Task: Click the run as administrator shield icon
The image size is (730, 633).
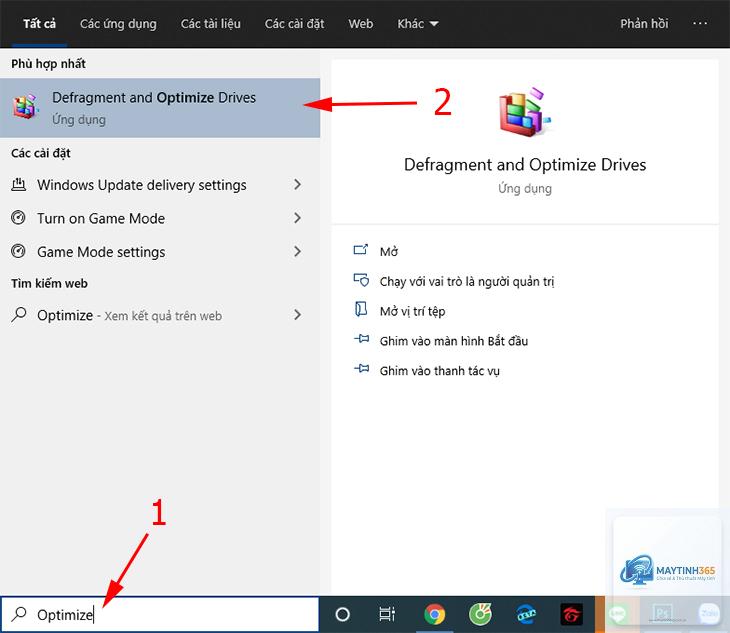Action: pyautogui.click(x=361, y=280)
